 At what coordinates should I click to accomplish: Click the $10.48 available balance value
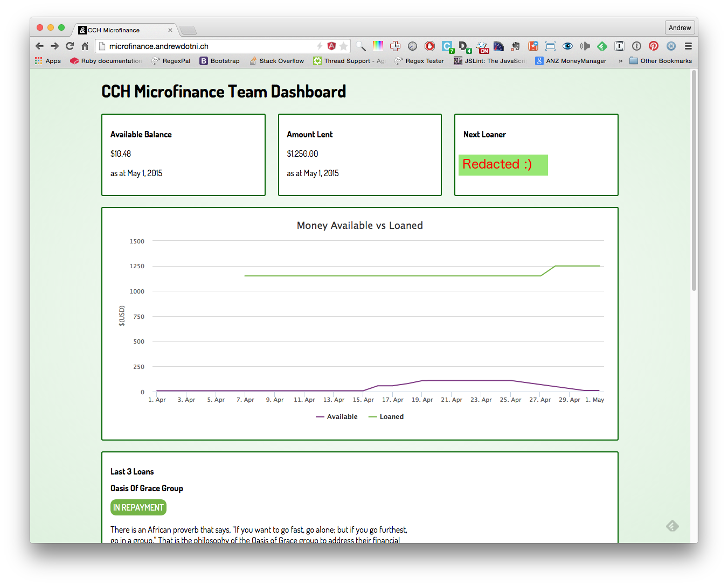click(121, 154)
